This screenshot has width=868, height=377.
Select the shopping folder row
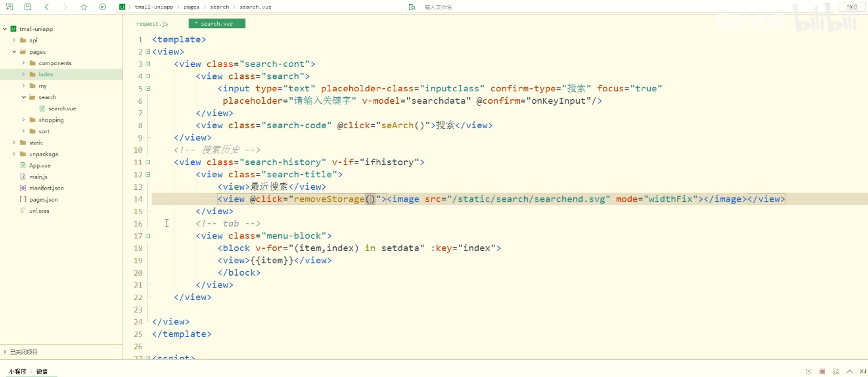pos(61,120)
